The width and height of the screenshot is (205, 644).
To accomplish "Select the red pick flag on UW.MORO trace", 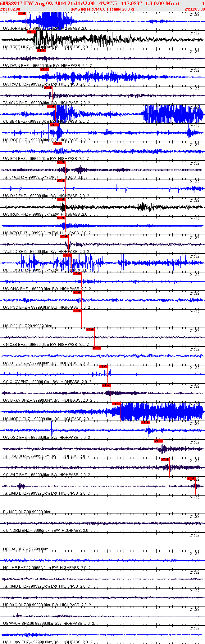I will coord(116,404).
